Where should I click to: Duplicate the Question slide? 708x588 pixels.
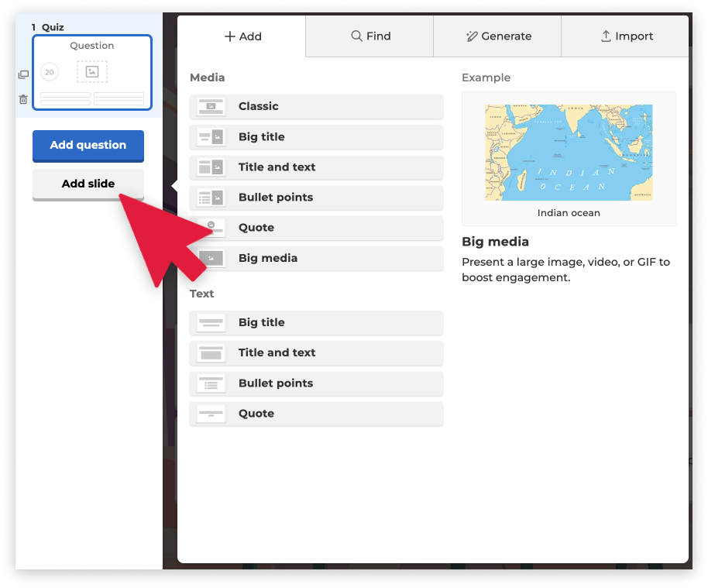23,73
